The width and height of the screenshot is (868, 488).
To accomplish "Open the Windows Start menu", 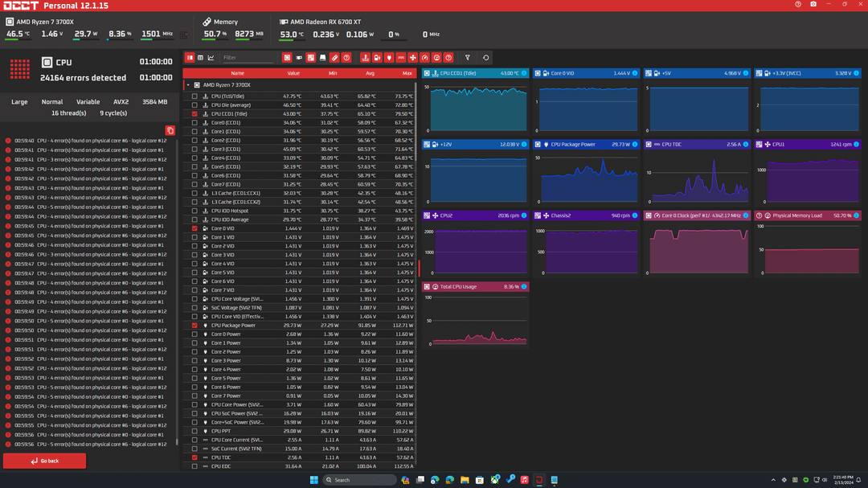I will tap(314, 480).
